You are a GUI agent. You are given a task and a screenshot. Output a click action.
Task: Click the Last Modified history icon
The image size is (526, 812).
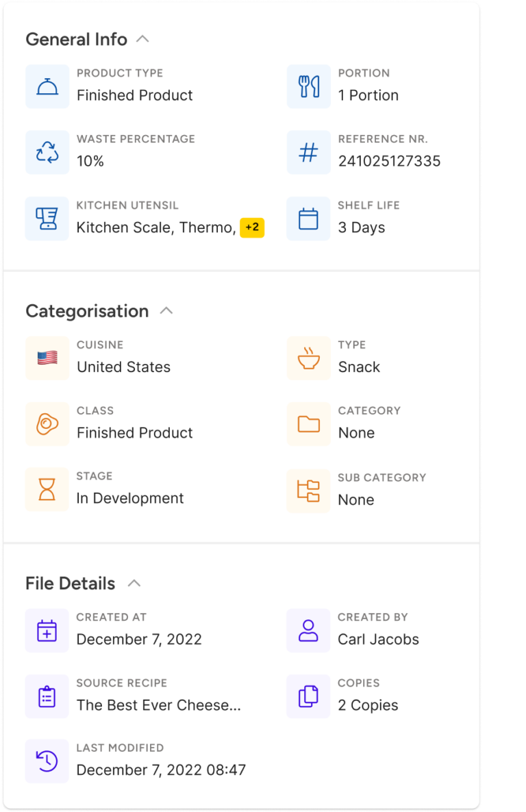(47, 761)
